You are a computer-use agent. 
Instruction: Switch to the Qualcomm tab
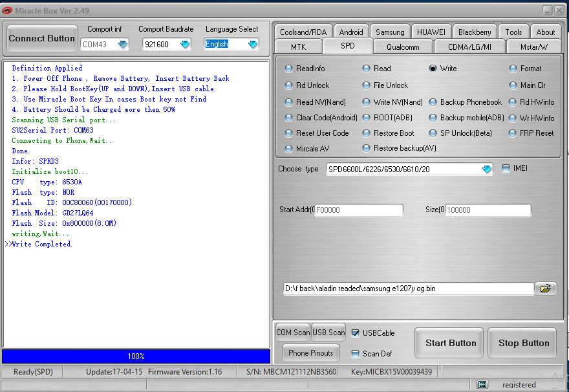[403, 47]
